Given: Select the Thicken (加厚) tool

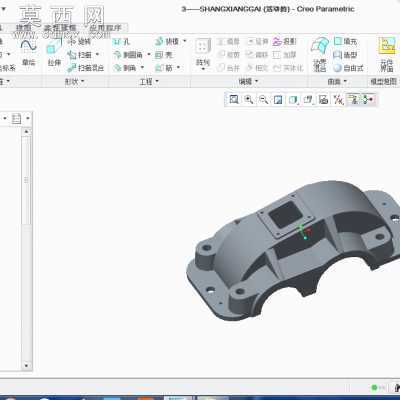Looking at the screenshot, I should click(x=284, y=55).
